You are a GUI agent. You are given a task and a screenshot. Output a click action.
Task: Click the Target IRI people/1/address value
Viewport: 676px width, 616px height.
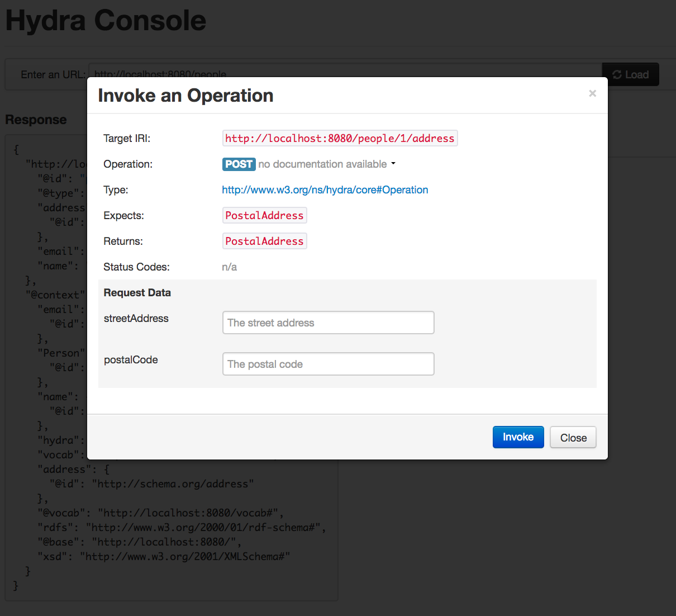tap(340, 138)
